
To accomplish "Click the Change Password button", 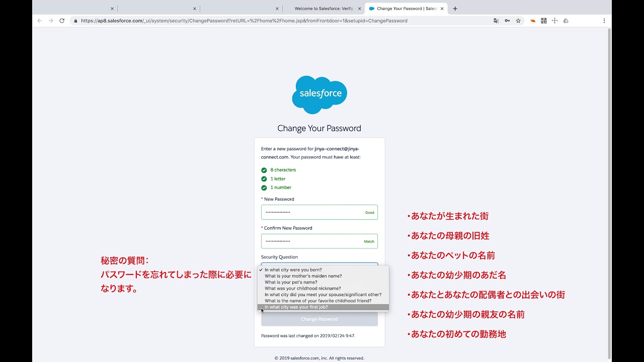I will point(319,319).
